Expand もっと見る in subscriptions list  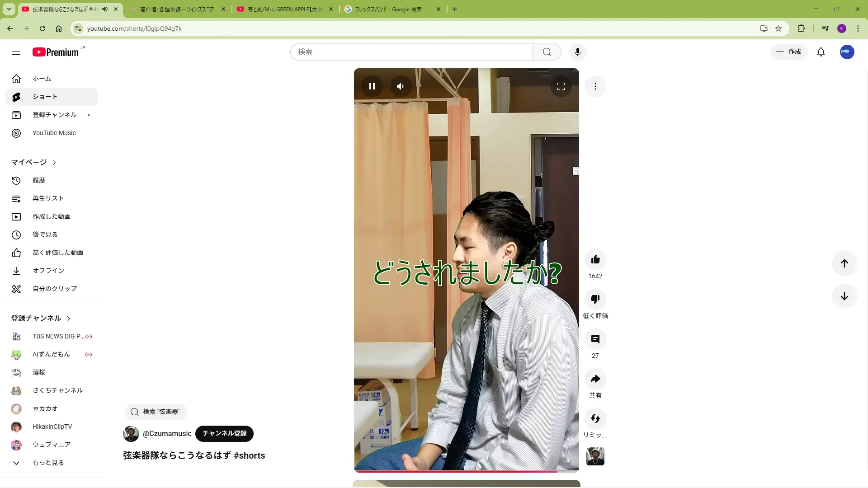click(x=48, y=463)
